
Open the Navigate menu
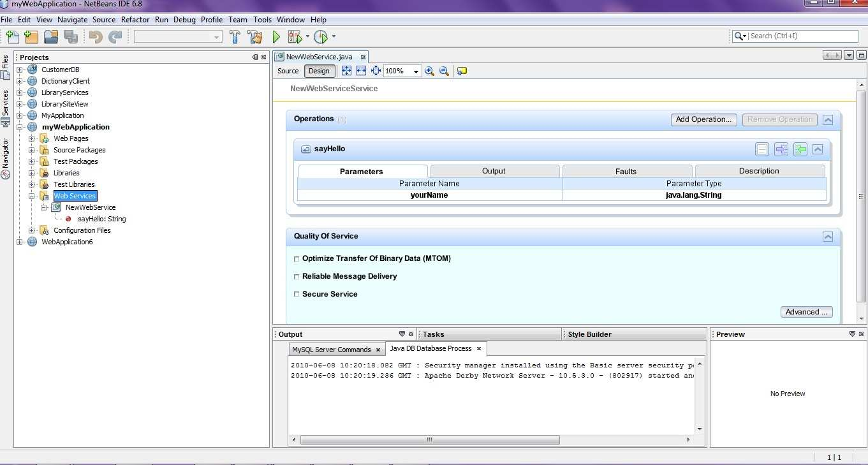72,20
